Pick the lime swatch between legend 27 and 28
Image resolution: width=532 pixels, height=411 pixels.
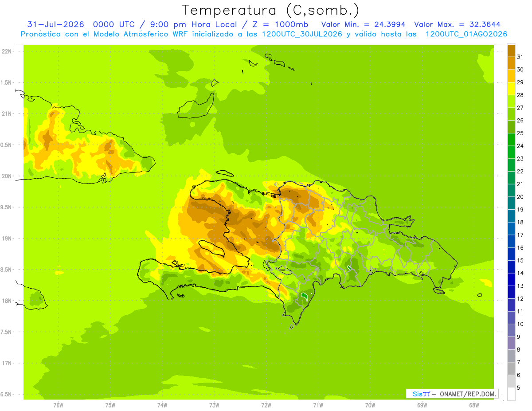click(511, 102)
